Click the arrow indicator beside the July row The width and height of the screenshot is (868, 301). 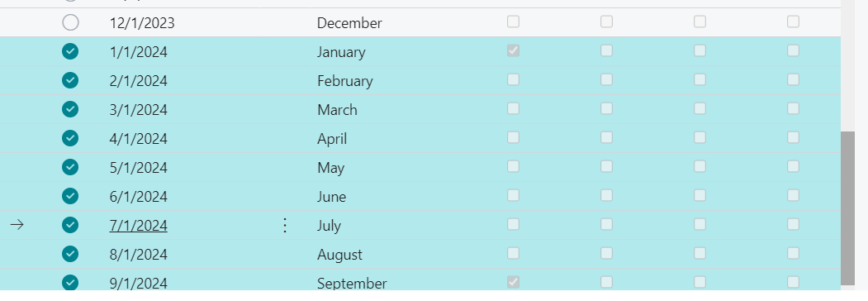17,225
